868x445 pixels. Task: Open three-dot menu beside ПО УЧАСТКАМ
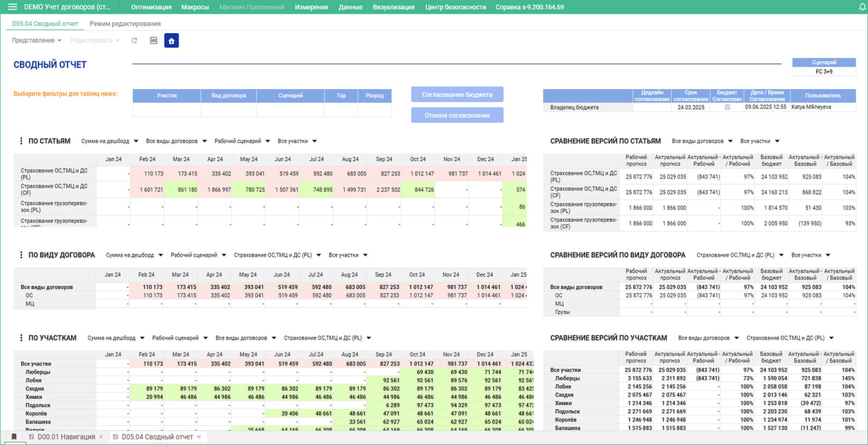(21, 338)
